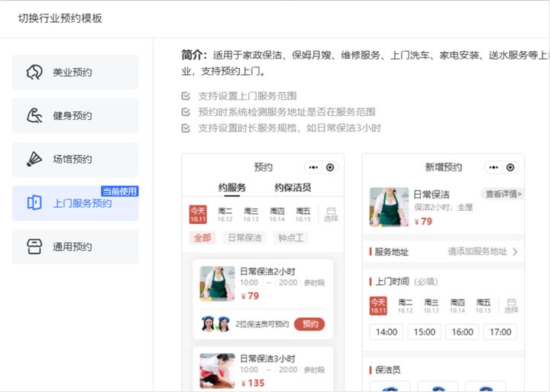Click the target circle icon in 预约 header
The height and width of the screenshot is (392, 550).
(330, 167)
